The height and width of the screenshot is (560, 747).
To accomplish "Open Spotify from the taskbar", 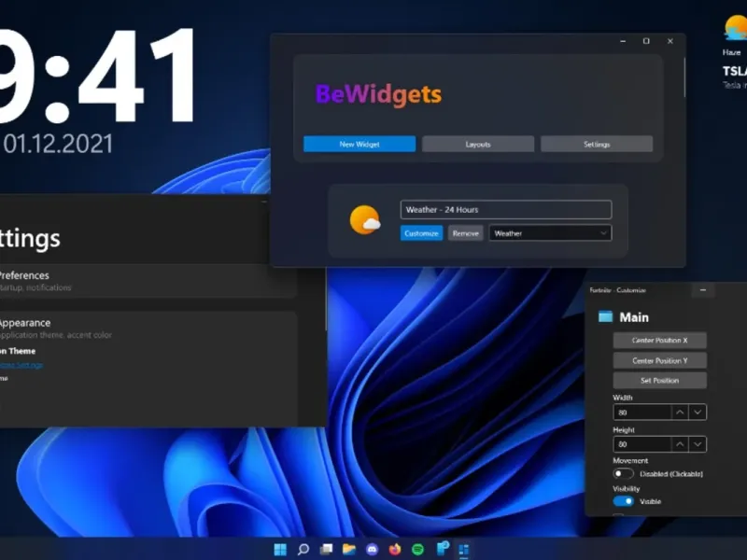I will pyautogui.click(x=417, y=549).
